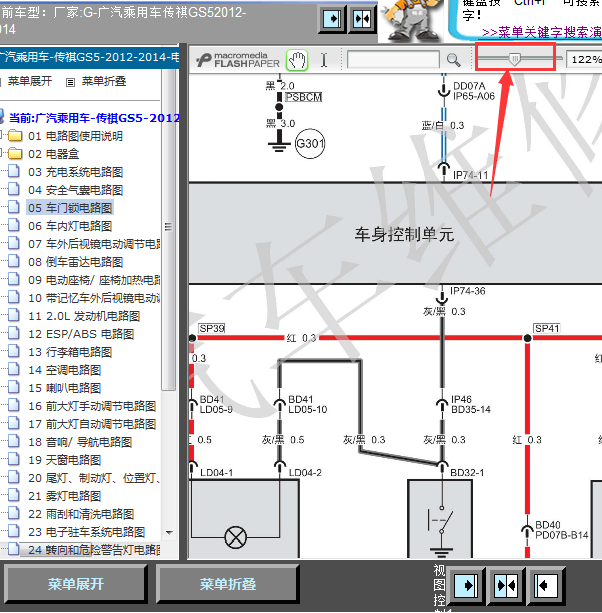Click the PSBCM label in diagram
Screen dimensions: 602x613
point(303,97)
